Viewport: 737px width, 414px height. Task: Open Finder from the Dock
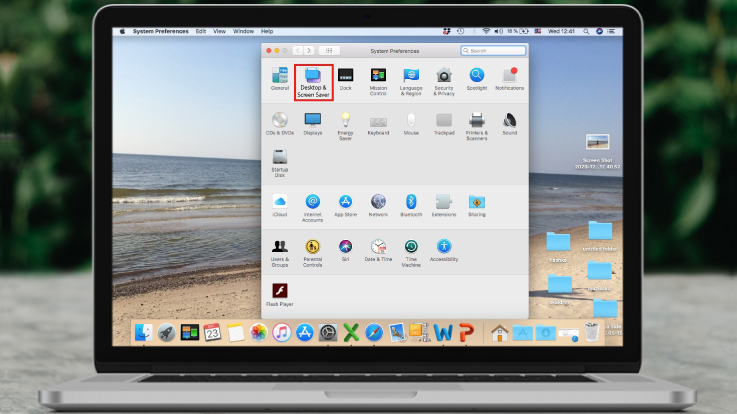[144, 332]
